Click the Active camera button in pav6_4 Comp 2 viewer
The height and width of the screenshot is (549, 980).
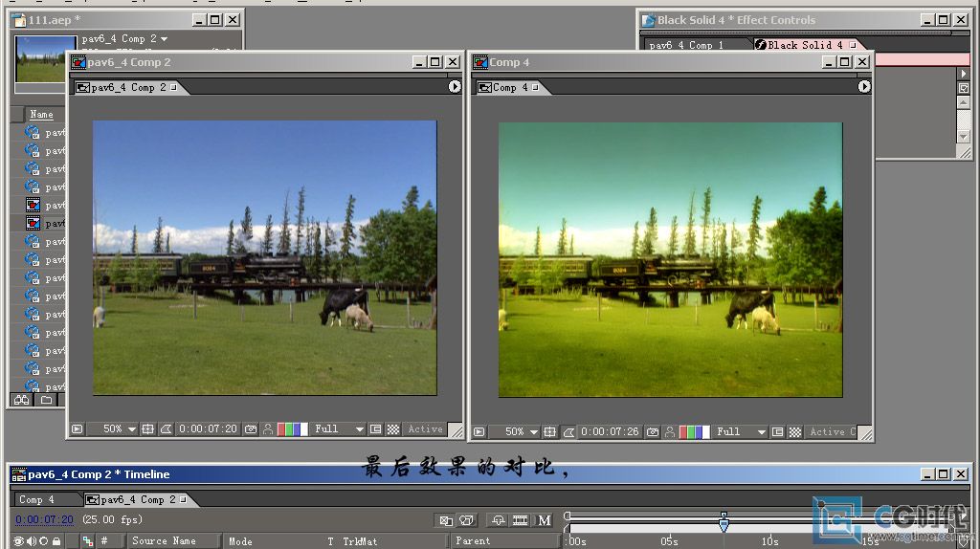[425, 429]
